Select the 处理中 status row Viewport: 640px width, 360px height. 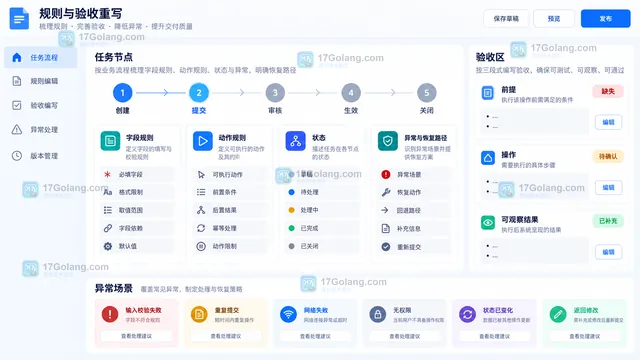tap(322, 210)
